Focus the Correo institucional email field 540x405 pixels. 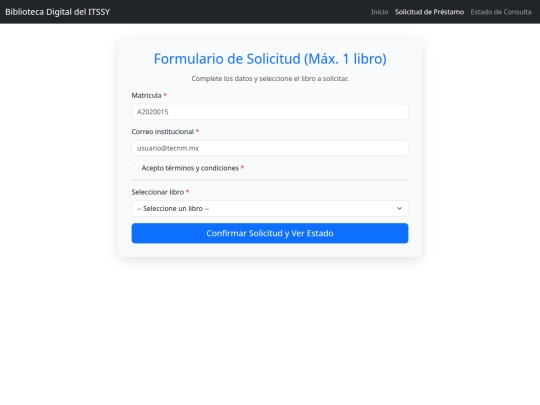pyautogui.click(x=270, y=148)
